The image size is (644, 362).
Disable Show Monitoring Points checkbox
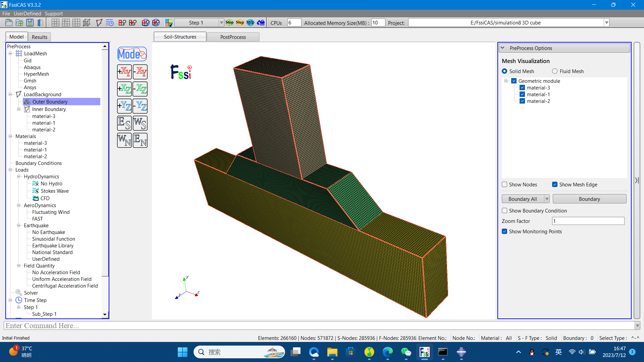(x=504, y=231)
